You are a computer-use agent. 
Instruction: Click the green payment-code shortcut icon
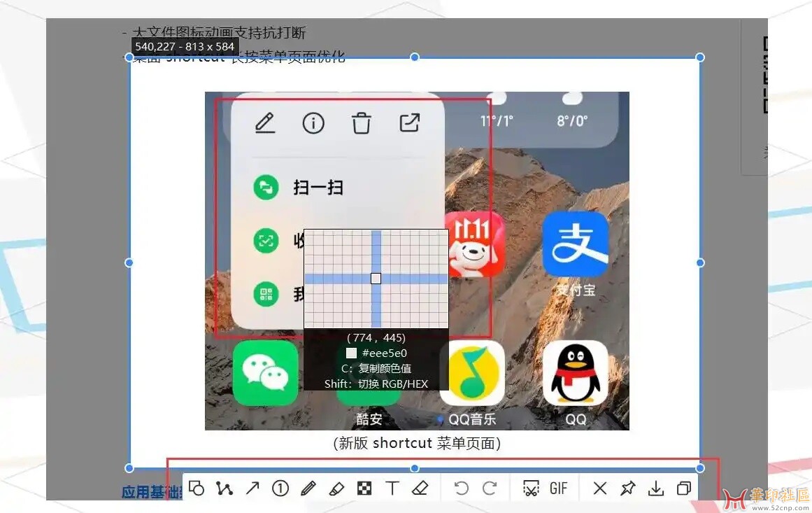coord(266,241)
